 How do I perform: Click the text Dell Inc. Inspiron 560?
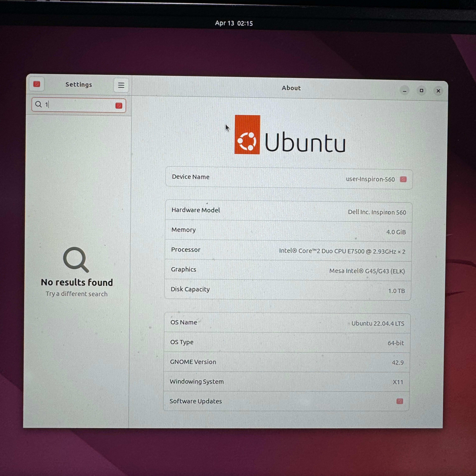tap(377, 212)
